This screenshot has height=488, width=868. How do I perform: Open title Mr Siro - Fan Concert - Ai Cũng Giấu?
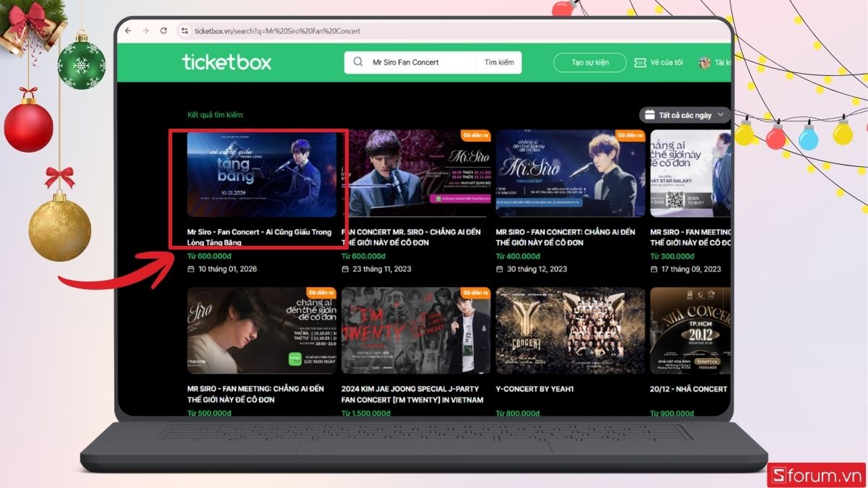[x=259, y=237]
